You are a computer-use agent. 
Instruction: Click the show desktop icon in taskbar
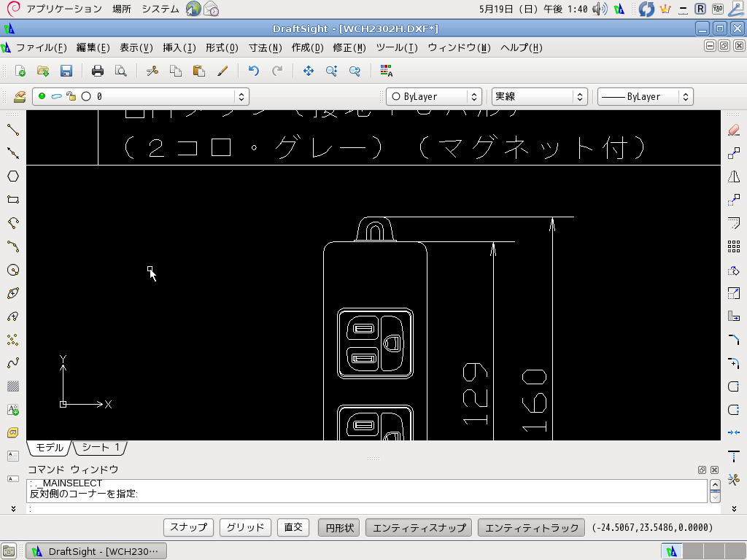coord(9,551)
